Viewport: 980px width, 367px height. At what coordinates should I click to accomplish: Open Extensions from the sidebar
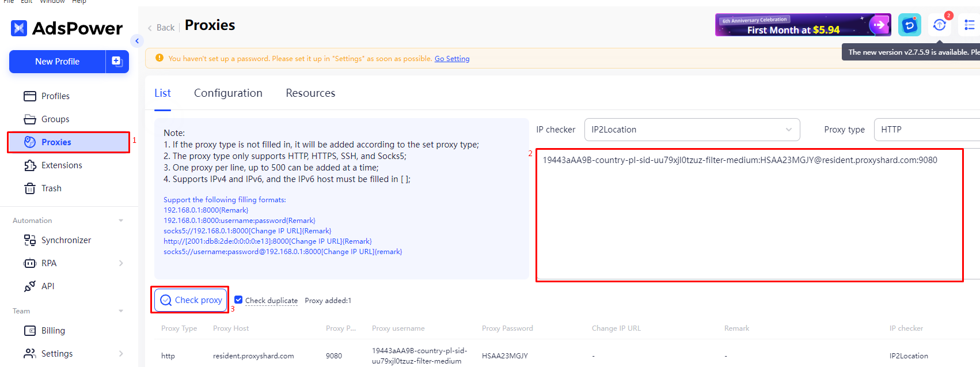[x=62, y=165]
